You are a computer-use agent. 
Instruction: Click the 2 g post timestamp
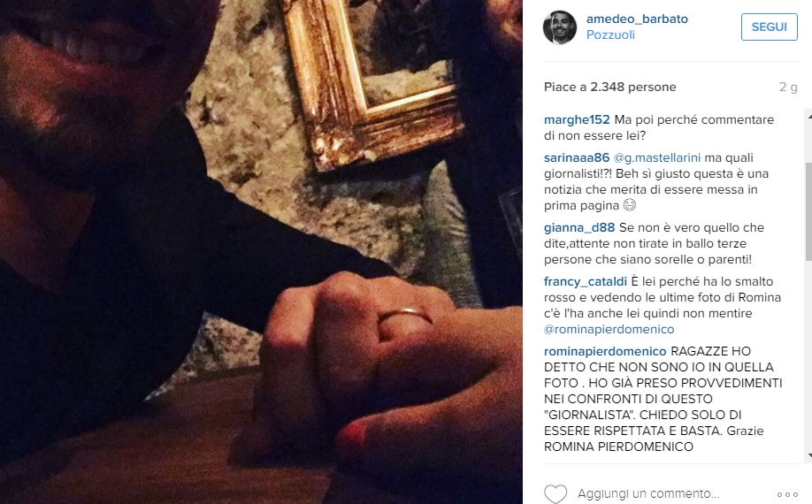click(788, 87)
